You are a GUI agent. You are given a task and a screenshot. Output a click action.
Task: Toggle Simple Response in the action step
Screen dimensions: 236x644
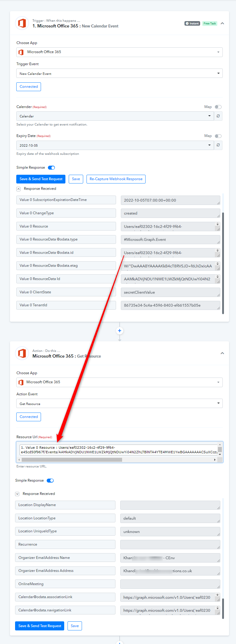coord(50,481)
